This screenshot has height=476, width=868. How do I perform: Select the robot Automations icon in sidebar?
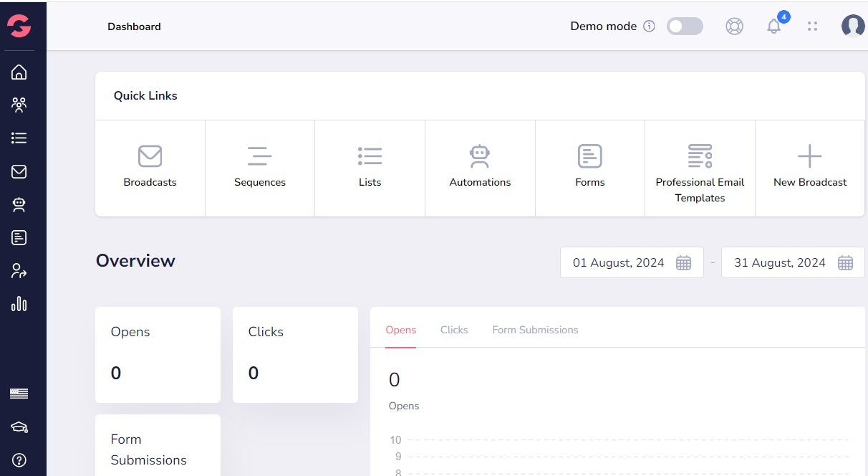tap(19, 205)
